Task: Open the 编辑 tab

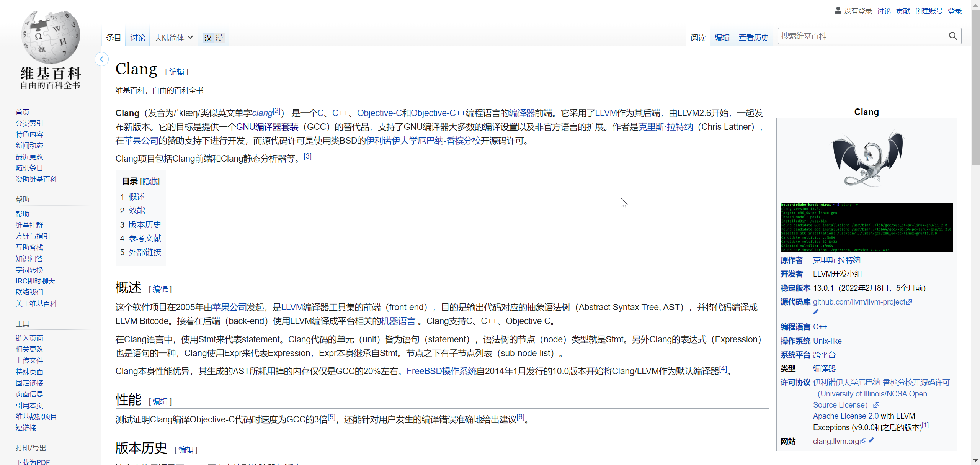Action: 722,38
